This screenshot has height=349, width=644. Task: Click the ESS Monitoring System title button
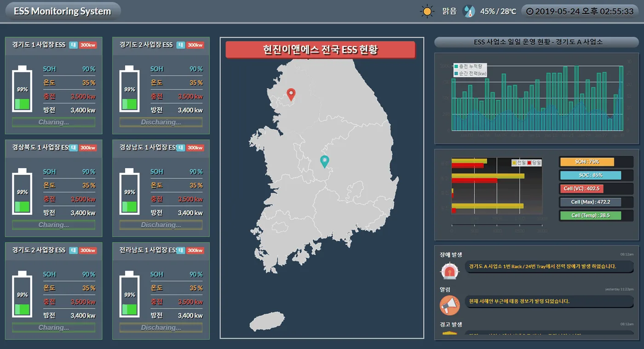(x=63, y=11)
